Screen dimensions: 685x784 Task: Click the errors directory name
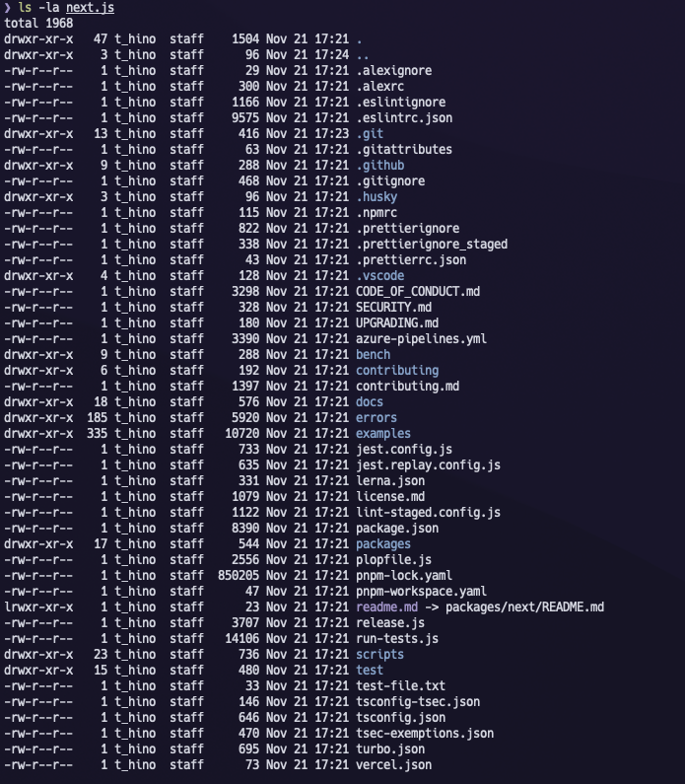(x=377, y=417)
